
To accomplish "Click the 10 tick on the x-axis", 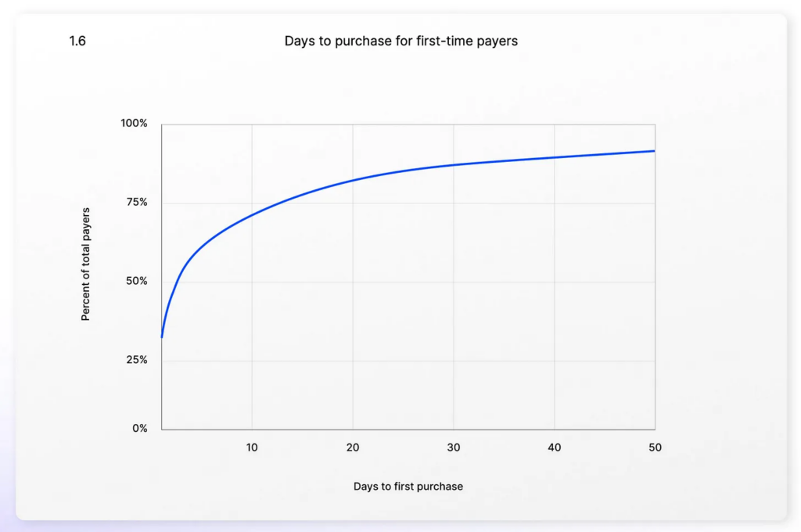I will tap(252, 448).
